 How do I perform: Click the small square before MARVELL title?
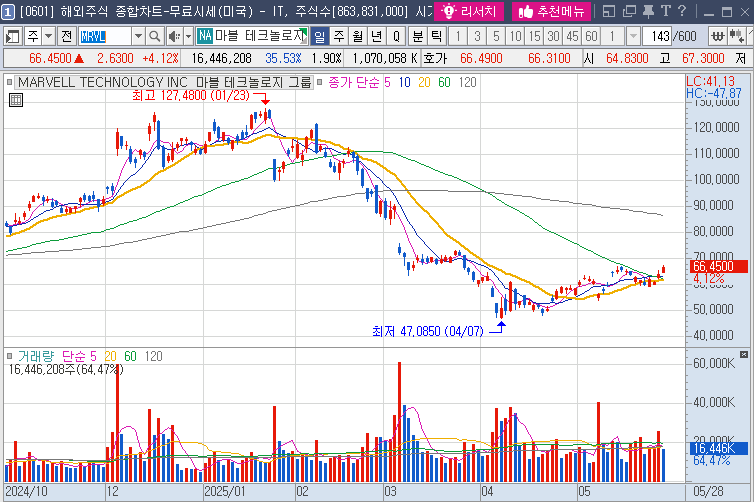coord(9,82)
